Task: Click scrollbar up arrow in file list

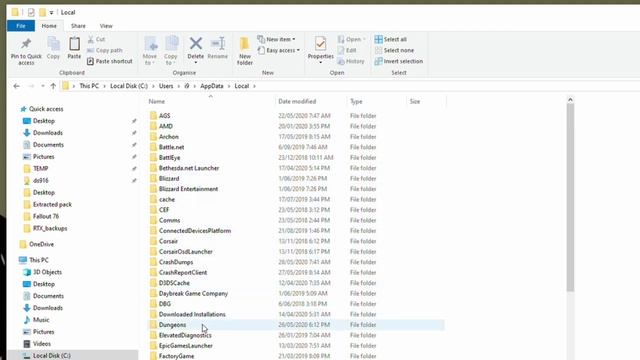Action: (570, 100)
